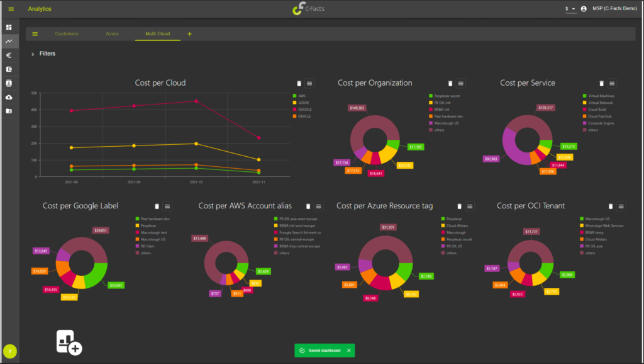Screen dimensions: 644x364
Task: Toggle AWS series in Cost per Cloud legend
Action: click(x=299, y=96)
